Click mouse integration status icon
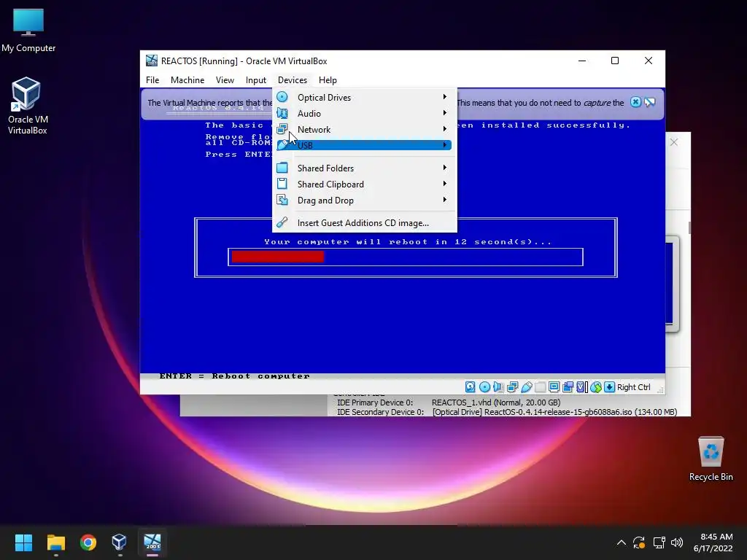The height and width of the screenshot is (560, 747). coord(596,387)
